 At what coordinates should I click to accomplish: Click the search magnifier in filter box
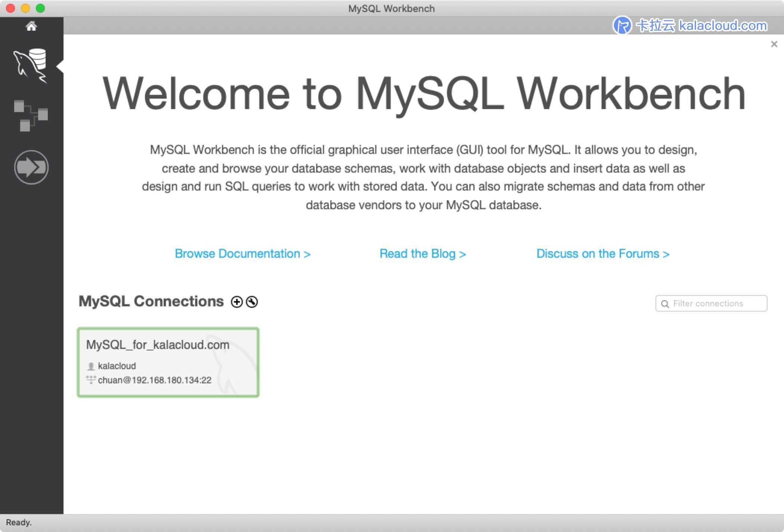(665, 304)
